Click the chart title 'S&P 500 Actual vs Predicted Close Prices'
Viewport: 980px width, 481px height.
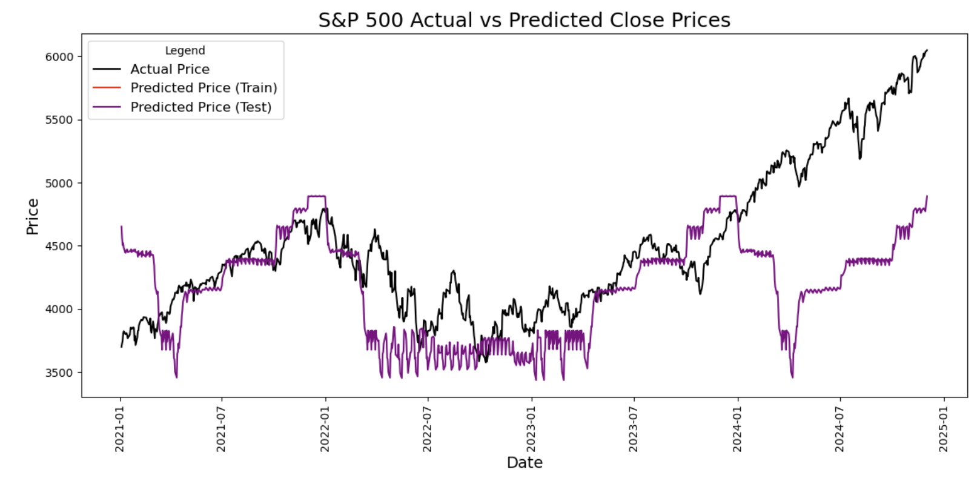(524, 20)
